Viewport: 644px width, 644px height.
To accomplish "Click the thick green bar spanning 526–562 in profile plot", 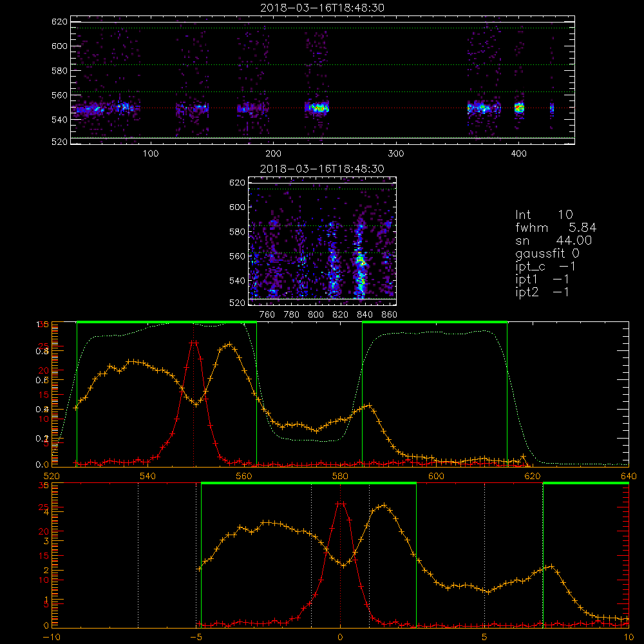I will coord(167,323).
